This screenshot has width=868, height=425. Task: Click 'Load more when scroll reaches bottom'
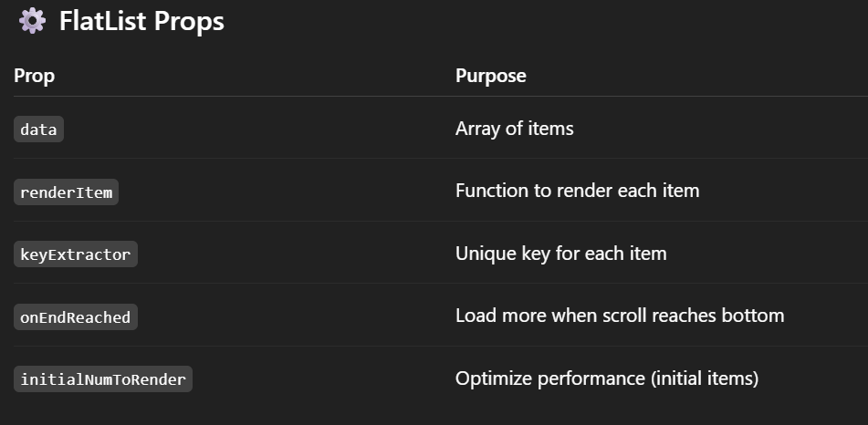tap(620, 316)
